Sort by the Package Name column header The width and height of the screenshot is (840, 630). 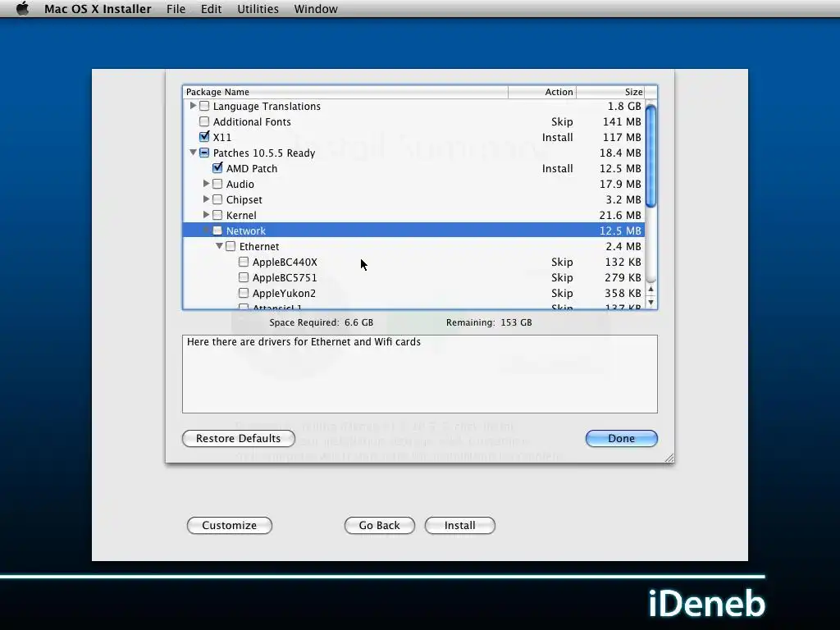click(345, 92)
